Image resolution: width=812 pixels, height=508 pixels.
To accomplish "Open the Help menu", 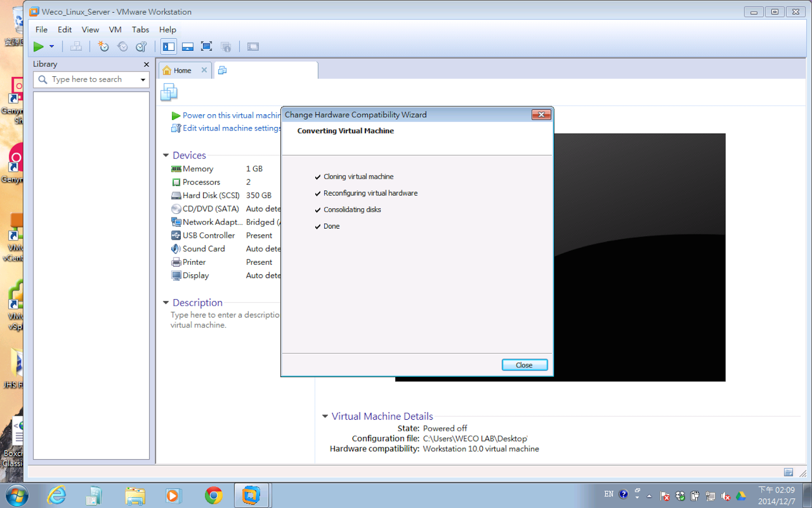I will [167, 29].
